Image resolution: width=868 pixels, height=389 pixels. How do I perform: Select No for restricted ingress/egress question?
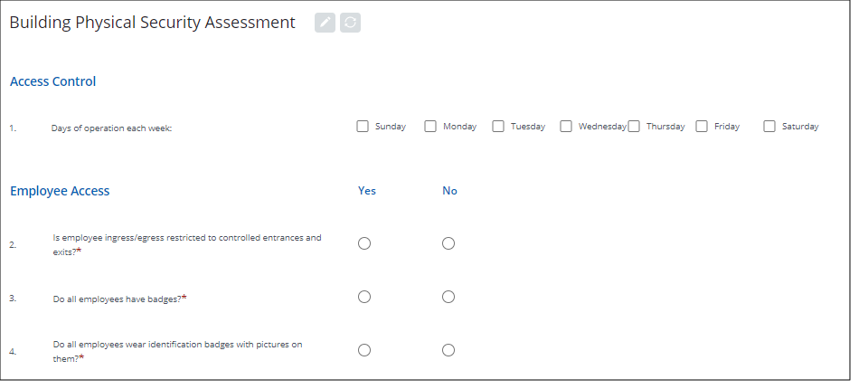(x=448, y=244)
